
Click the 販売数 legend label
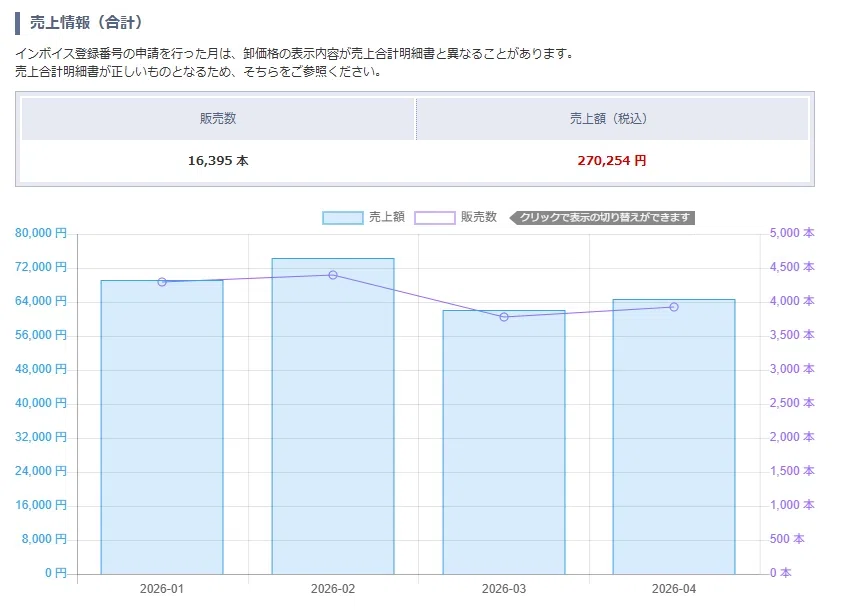[x=478, y=217]
